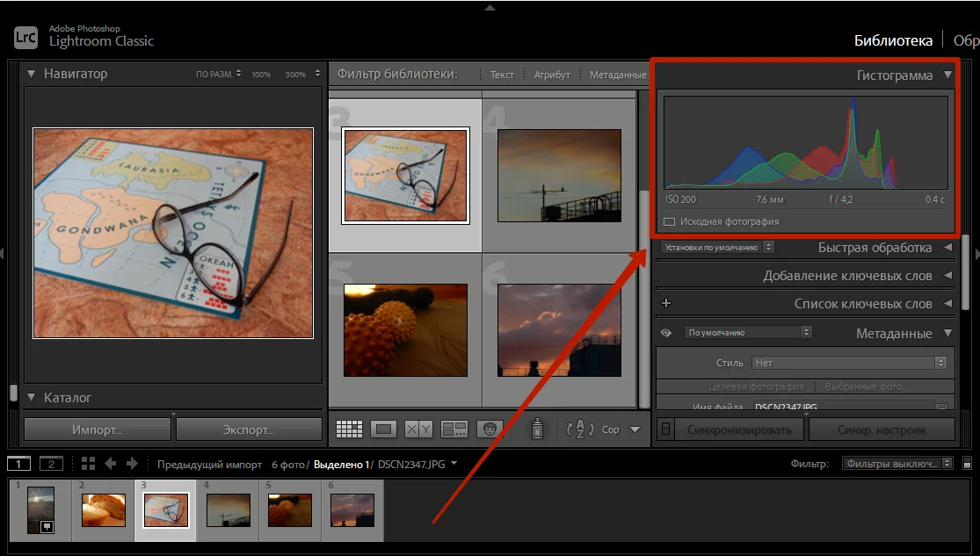Select the Painter spray can tool
Screen dimensions: 980x556
coord(537,429)
